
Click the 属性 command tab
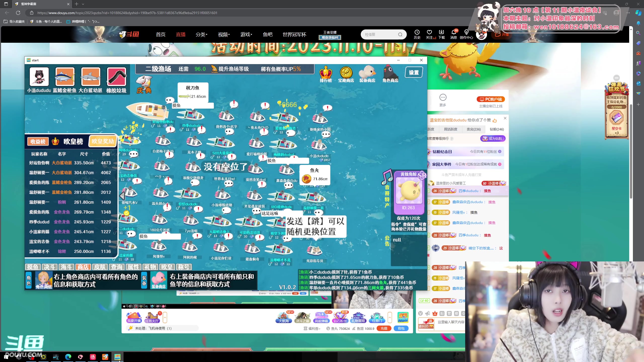click(x=133, y=267)
